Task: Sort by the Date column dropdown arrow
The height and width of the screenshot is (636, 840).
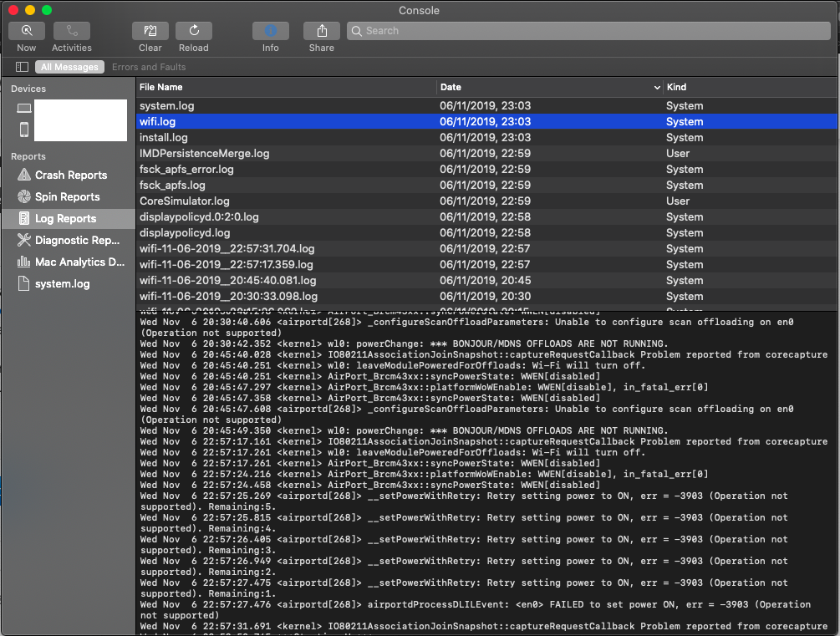Action: pyautogui.click(x=657, y=88)
